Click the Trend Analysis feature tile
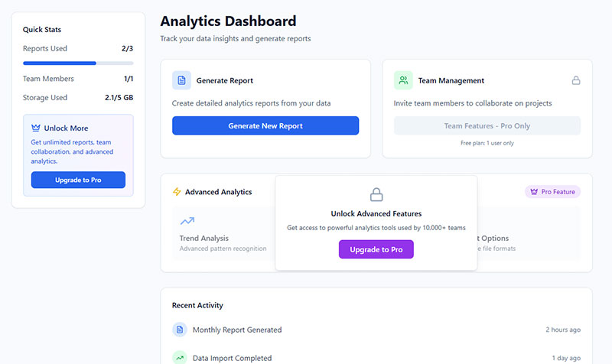The width and height of the screenshot is (612, 364). tap(223, 233)
